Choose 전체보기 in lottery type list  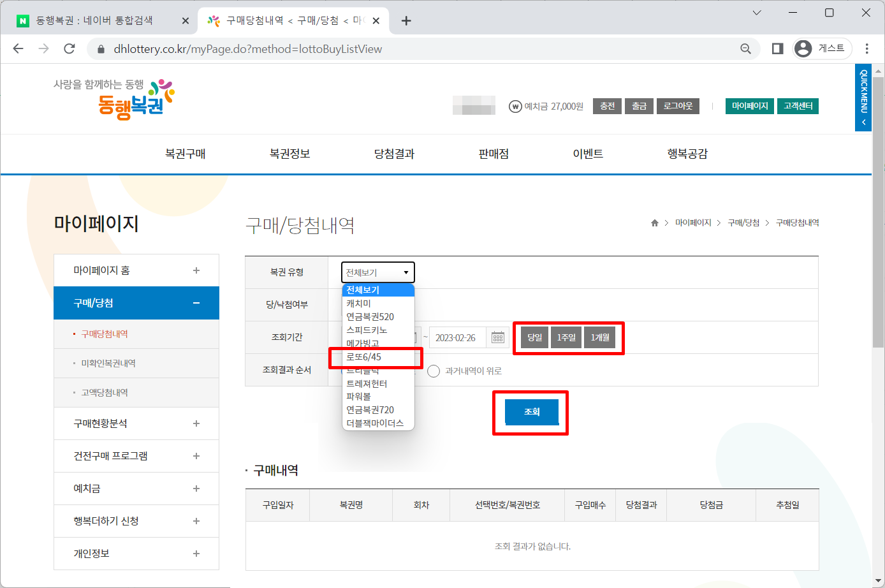[x=379, y=290]
